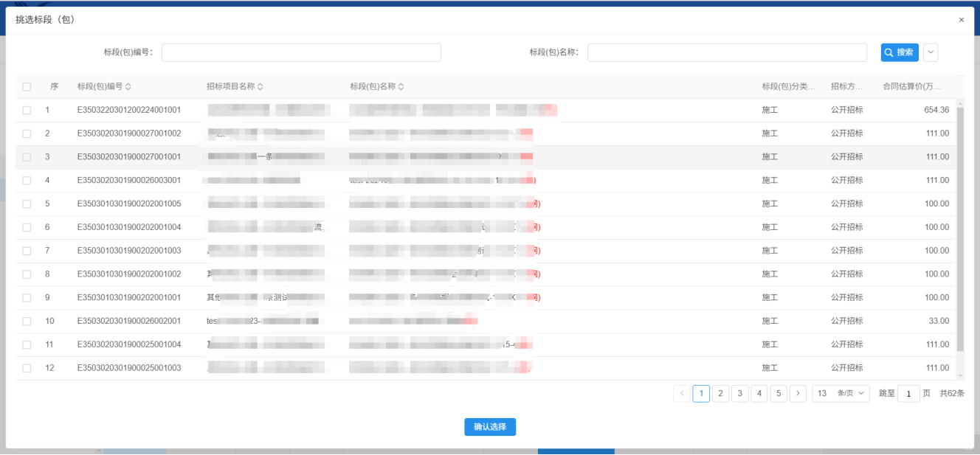The width and height of the screenshot is (980, 455).
Task: Toggle the select-all header checkbox
Action: point(27,87)
